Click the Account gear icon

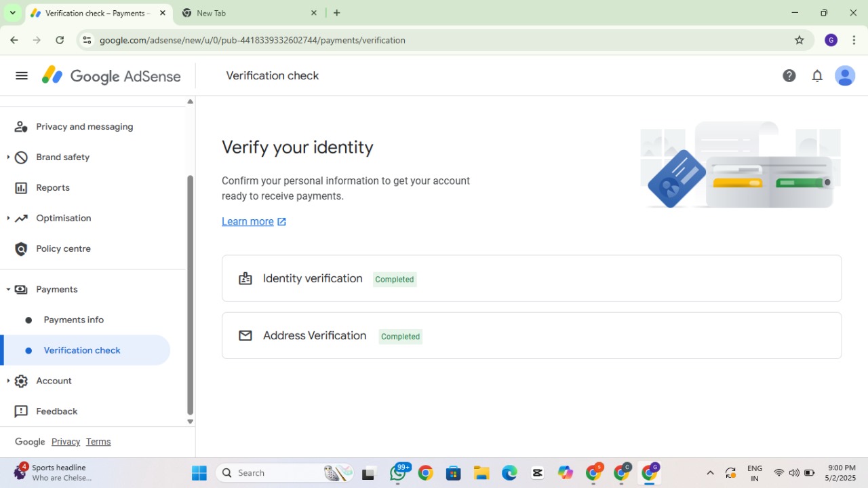tap(21, 381)
